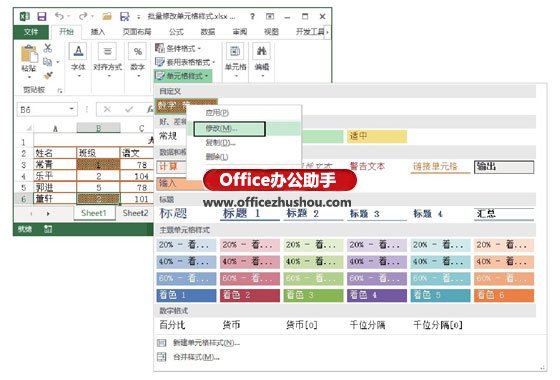This screenshot has height=380, width=560.
Task: Open the Number (数字) percent group icon
Action: click(x=138, y=51)
